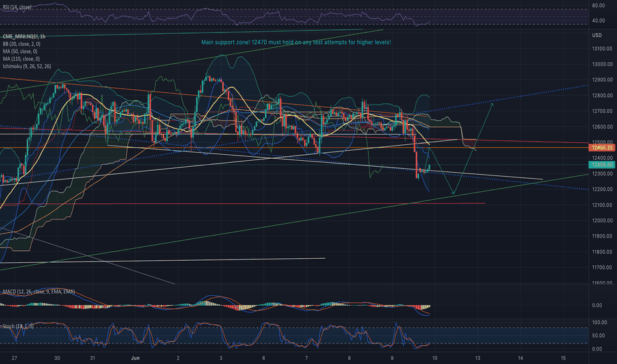
Task: Click the MACD 0.00 axis value
Action: (x=597, y=305)
